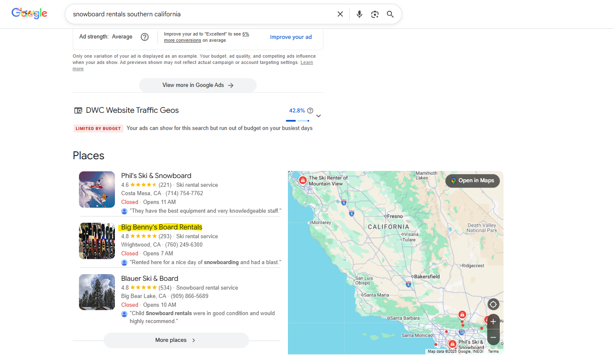Clear the search box text

(340, 14)
